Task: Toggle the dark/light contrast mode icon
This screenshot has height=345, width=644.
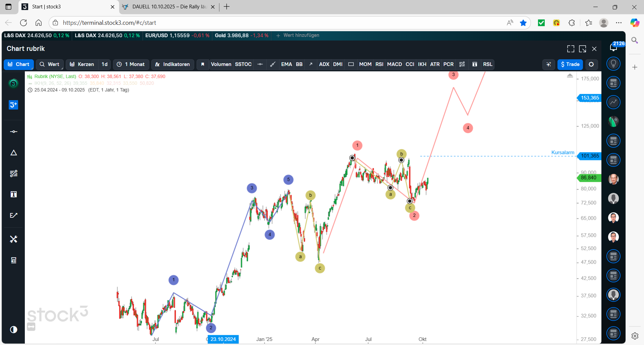Action: point(13,330)
